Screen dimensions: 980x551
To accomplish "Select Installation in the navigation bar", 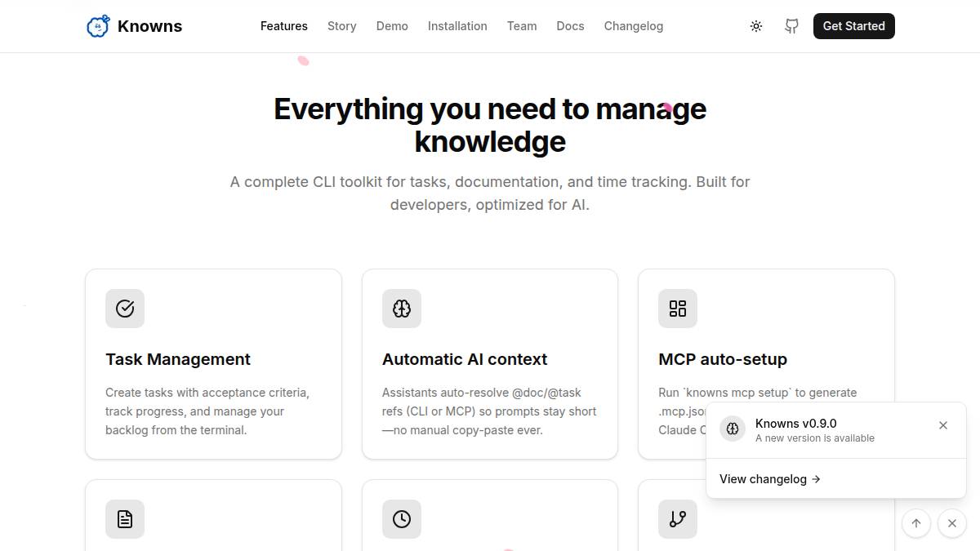I will pyautogui.click(x=457, y=26).
